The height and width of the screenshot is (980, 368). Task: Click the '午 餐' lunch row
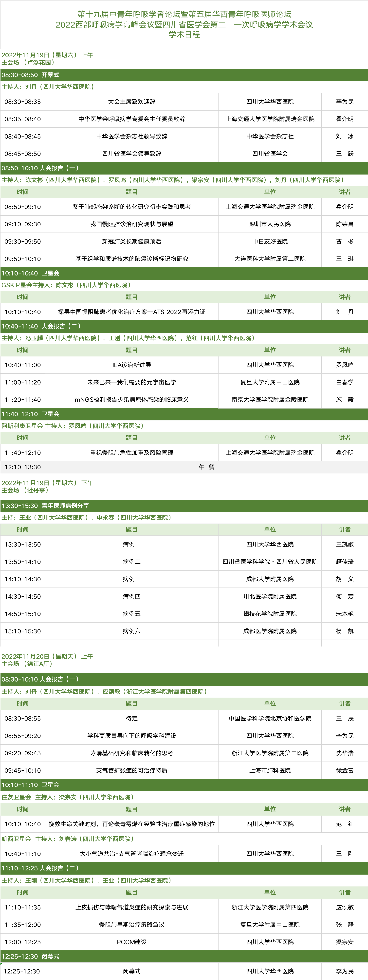coord(184,467)
